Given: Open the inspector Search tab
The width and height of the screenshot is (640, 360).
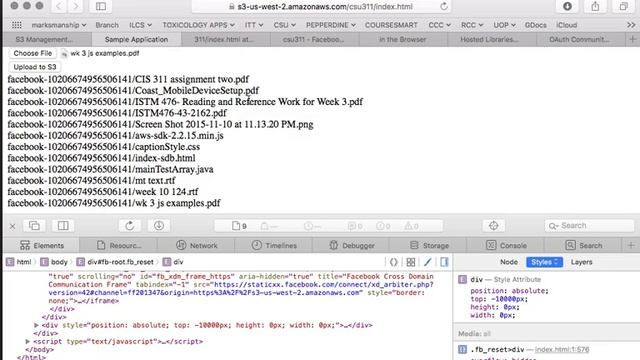Looking at the screenshot, I should tap(584, 245).
